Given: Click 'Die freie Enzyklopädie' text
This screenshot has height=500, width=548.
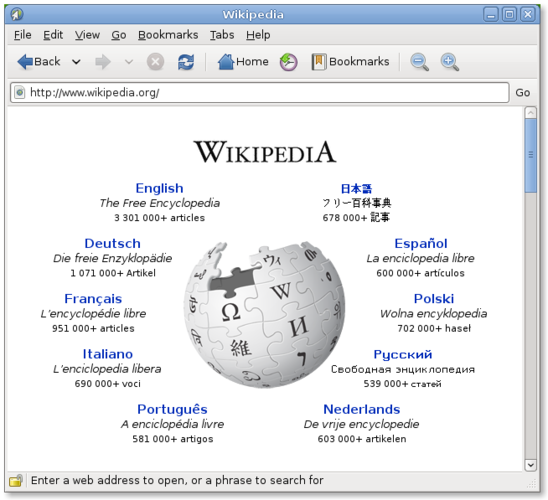Looking at the screenshot, I should pos(113,258).
